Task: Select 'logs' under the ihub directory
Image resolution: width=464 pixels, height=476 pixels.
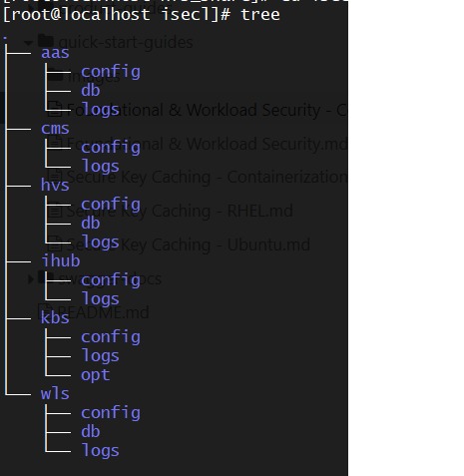Action: coord(100,298)
